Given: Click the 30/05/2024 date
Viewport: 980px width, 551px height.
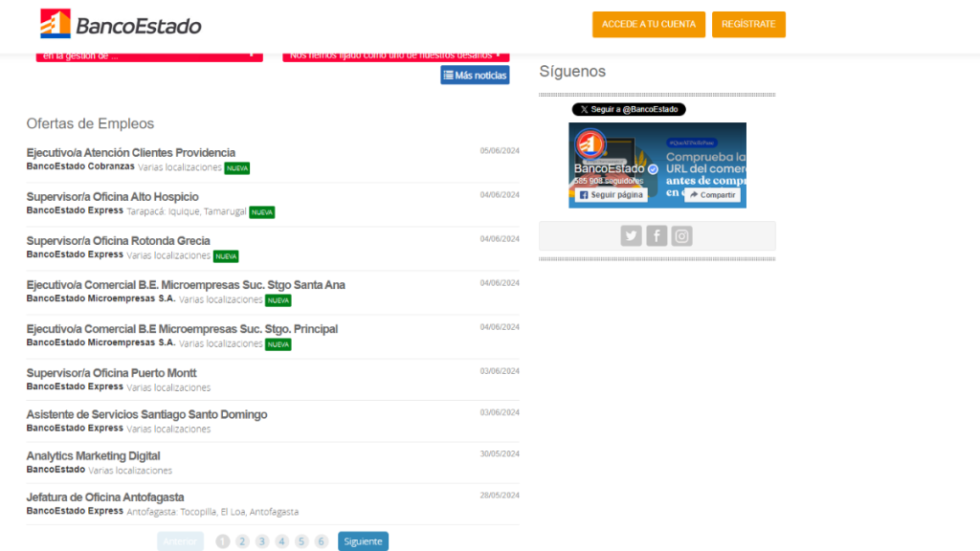Looking at the screenshot, I should pyautogui.click(x=500, y=454).
